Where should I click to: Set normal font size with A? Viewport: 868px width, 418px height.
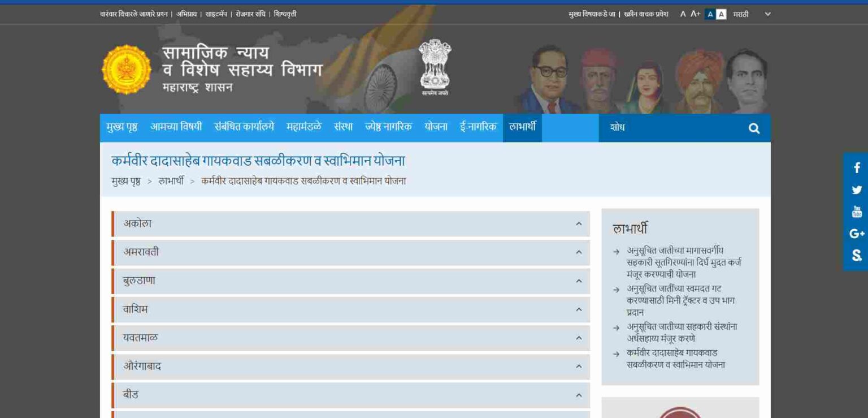[x=683, y=14]
